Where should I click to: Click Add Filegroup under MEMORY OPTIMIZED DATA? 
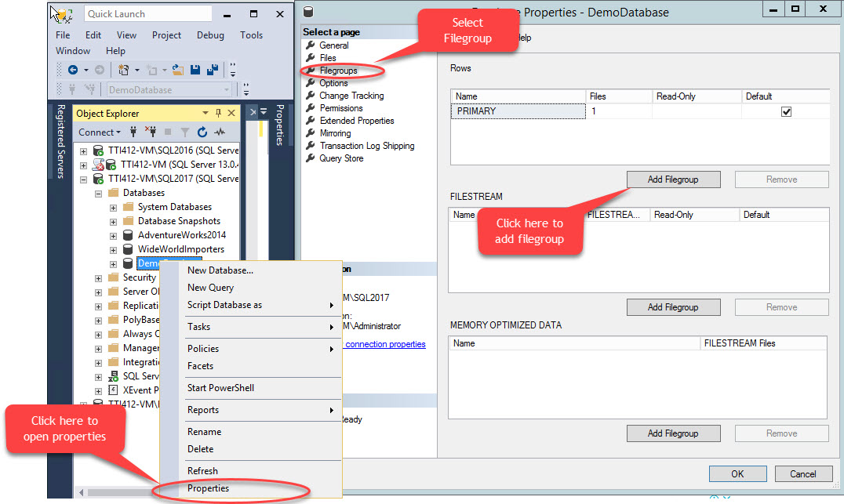click(673, 433)
